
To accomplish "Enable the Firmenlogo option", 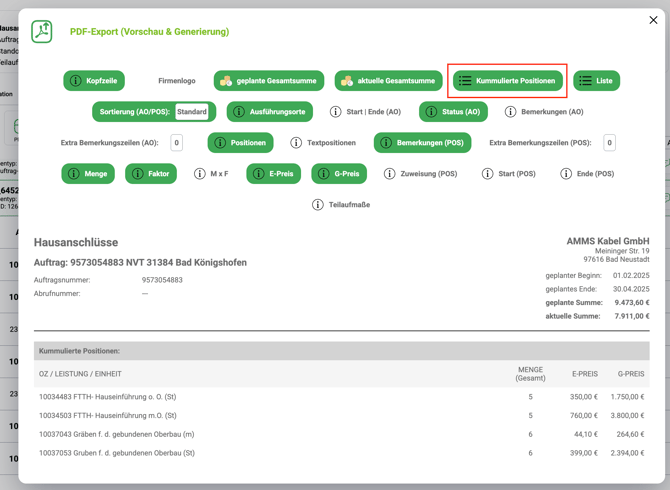I will point(177,81).
